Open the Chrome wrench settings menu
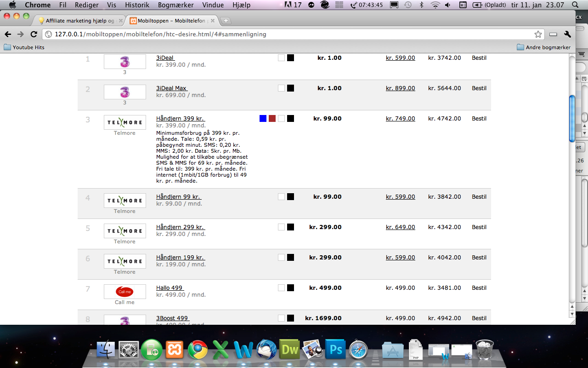 click(567, 34)
